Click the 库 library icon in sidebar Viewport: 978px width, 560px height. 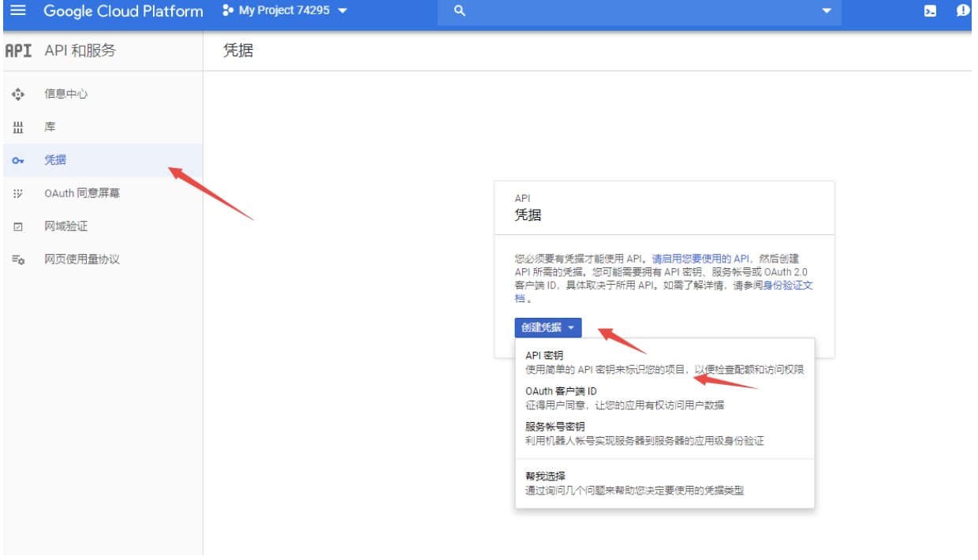tap(18, 126)
